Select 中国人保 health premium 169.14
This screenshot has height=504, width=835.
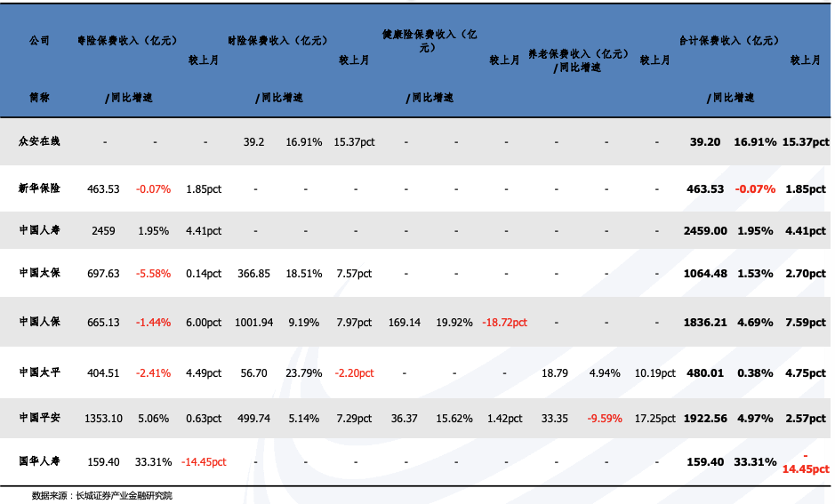tap(405, 323)
